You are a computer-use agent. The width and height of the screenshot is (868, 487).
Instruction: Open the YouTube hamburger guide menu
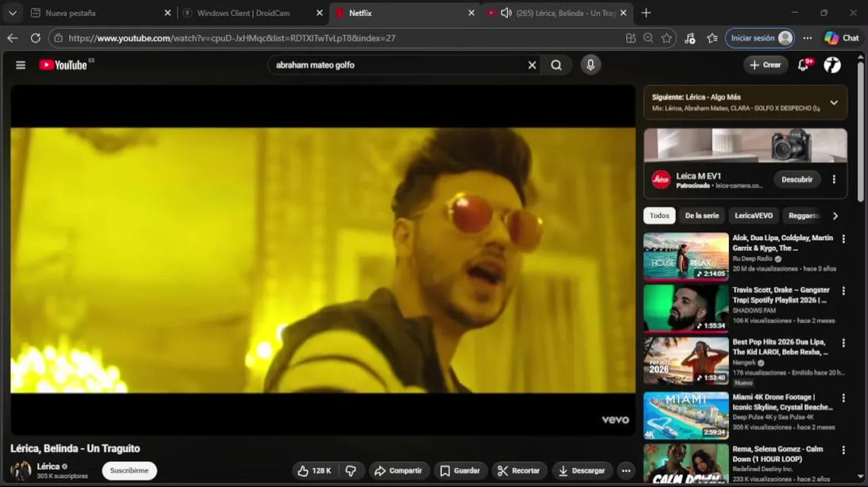coord(20,65)
